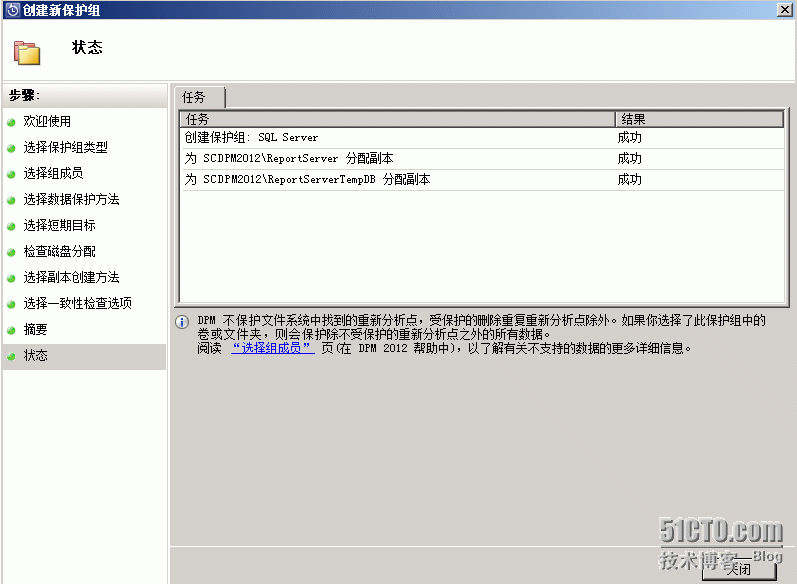Viewport: 797px width, 584px height.
Task: Select the 状态 step in sidebar
Action: (x=84, y=356)
